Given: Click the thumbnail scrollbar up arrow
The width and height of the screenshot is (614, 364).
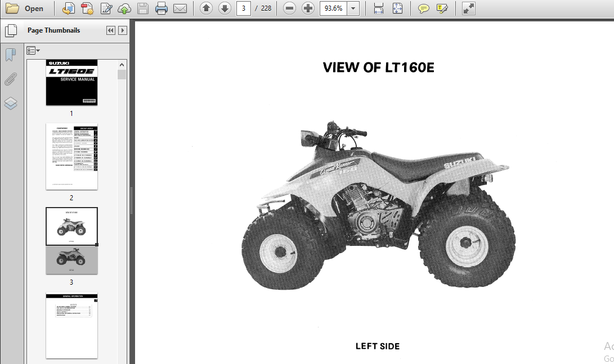Looking at the screenshot, I should [x=122, y=65].
